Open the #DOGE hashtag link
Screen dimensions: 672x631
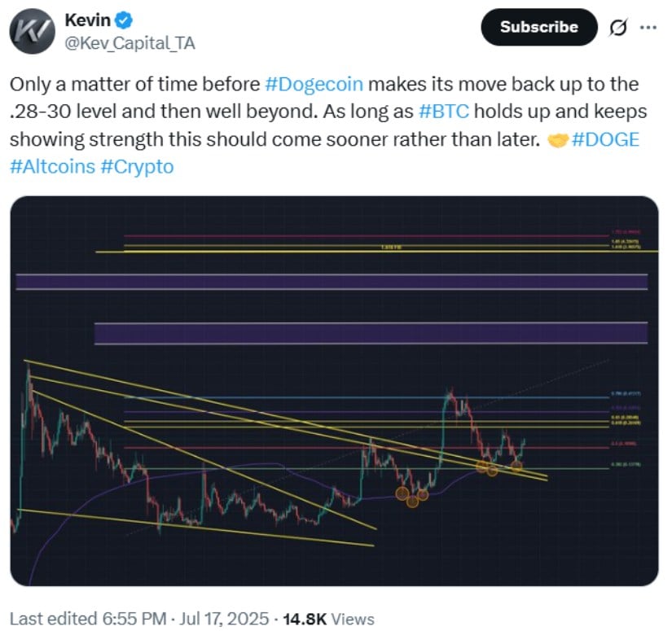605,140
